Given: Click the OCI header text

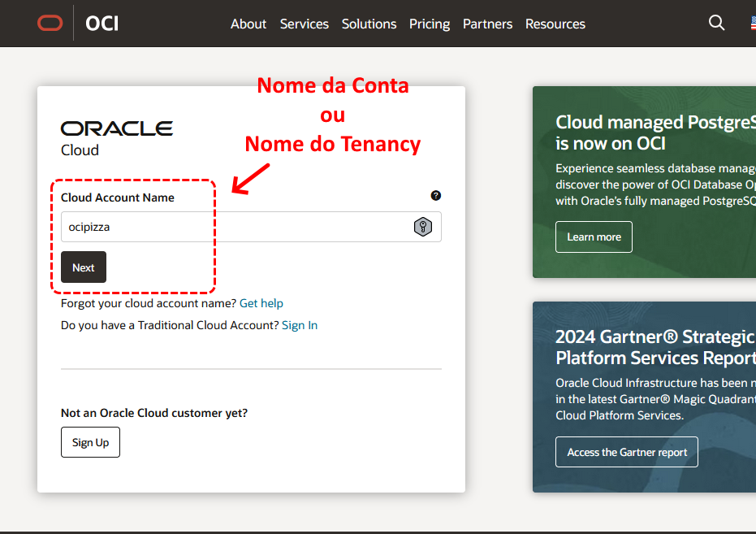Looking at the screenshot, I should (x=102, y=24).
